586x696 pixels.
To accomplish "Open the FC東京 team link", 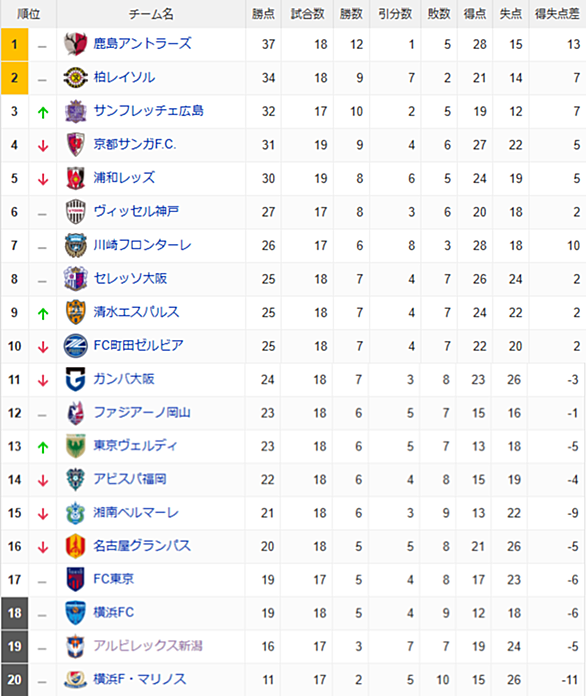I will [x=113, y=579].
